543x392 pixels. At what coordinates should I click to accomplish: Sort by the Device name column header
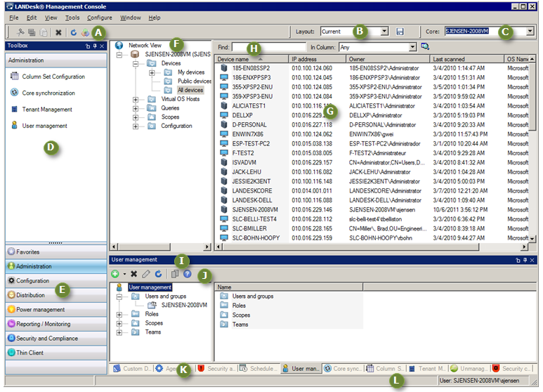[251, 59]
